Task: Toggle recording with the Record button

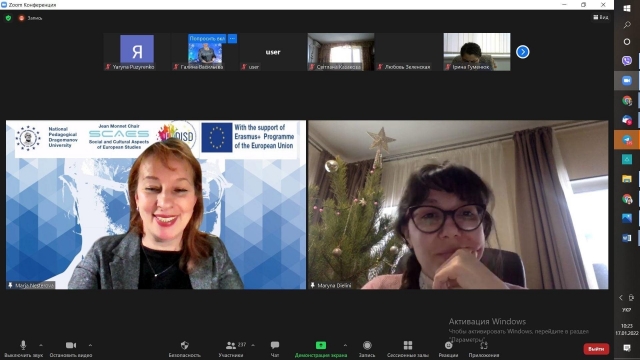Action: pos(367,348)
